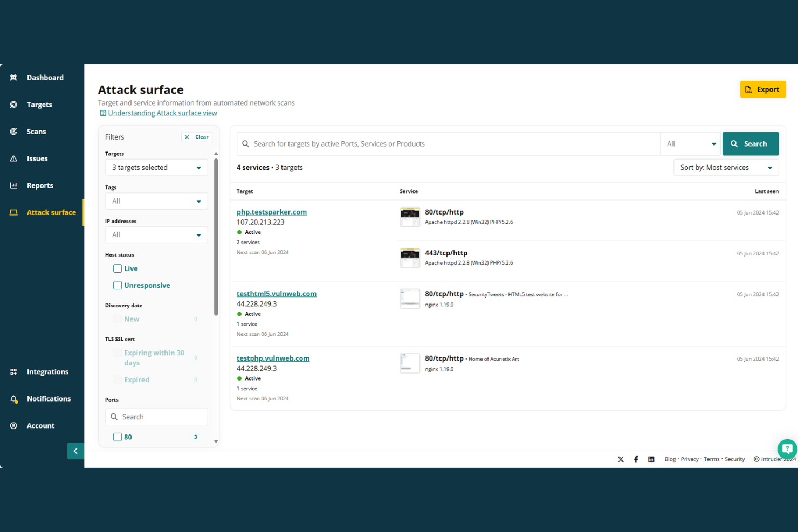Click the filter panel scroll-down arrow
The width and height of the screenshot is (798, 532).
coord(216,441)
